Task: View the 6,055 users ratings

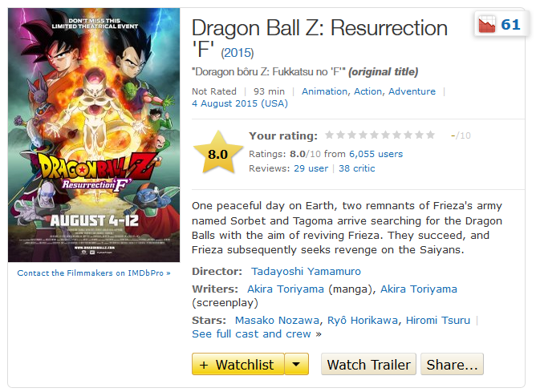Action: [x=376, y=154]
